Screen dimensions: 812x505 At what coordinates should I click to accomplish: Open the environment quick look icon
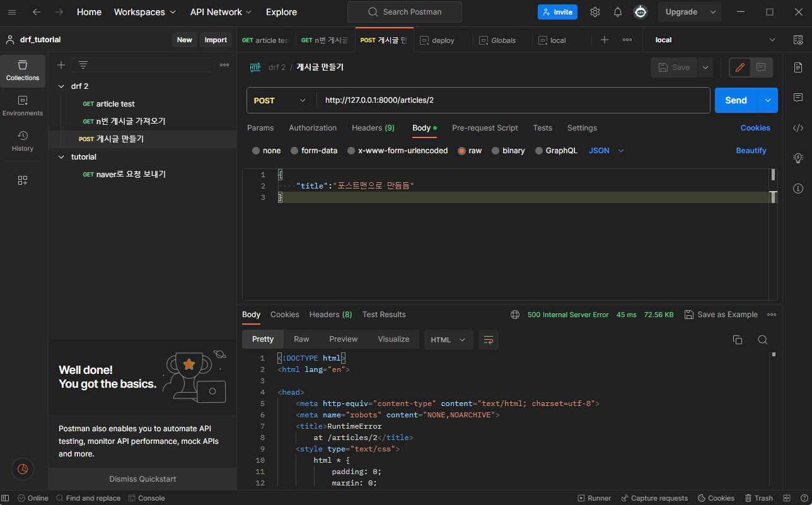[x=798, y=40]
